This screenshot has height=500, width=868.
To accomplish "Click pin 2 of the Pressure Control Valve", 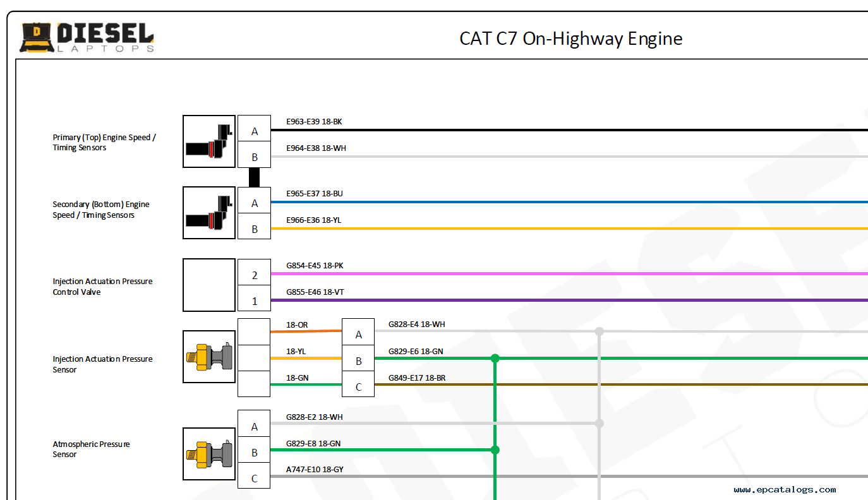I will pos(254,272).
